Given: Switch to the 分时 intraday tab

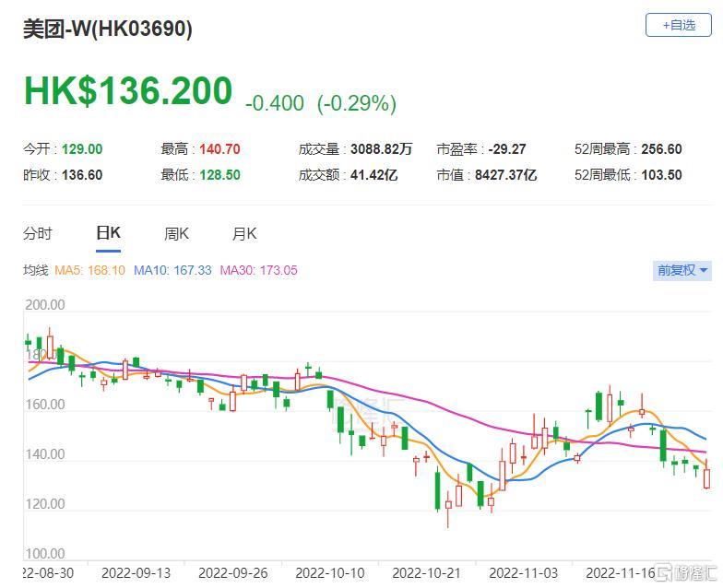Looking at the screenshot, I should coord(38,234).
